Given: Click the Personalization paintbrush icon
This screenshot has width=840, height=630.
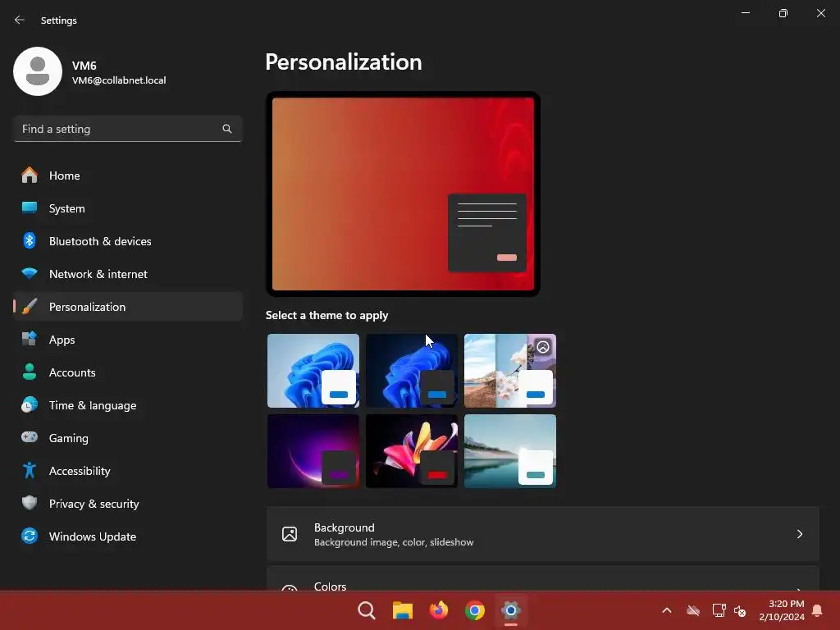Looking at the screenshot, I should click(x=30, y=307).
